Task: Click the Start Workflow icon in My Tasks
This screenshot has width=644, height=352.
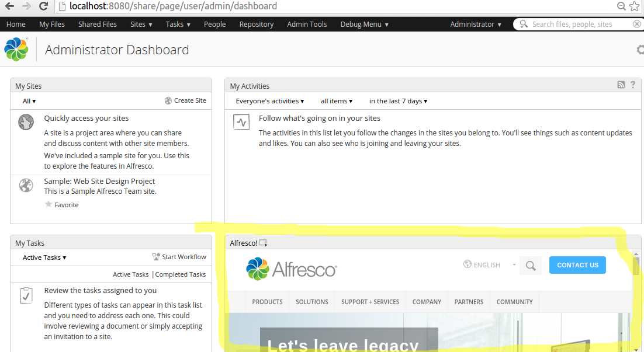Action: [157, 256]
